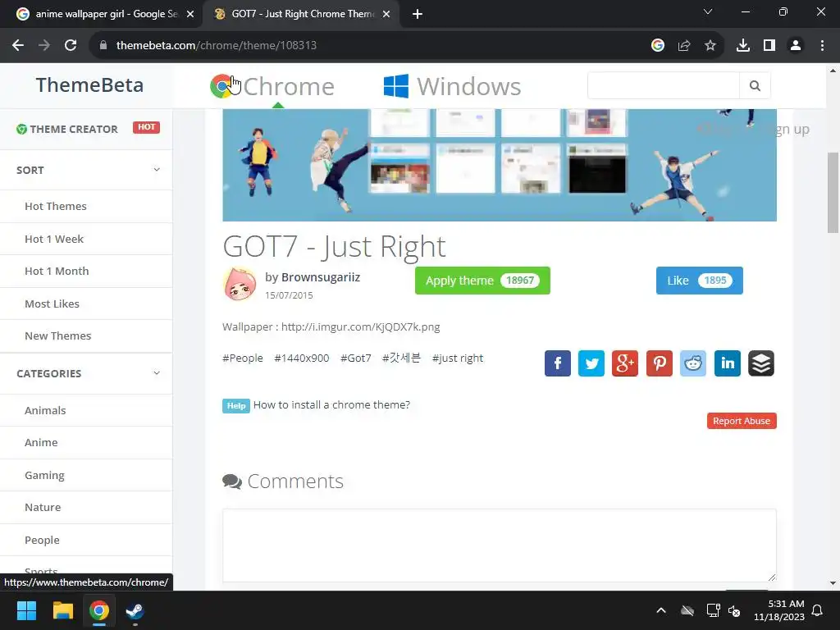This screenshot has height=630, width=840.
Task: Open Chrome themes section
Action: (x=272, y=86)
